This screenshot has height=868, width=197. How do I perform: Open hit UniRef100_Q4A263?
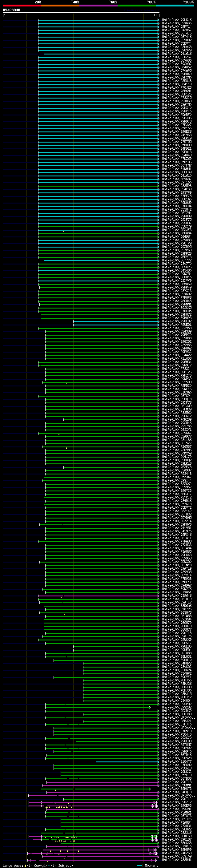tap(177, 853)
